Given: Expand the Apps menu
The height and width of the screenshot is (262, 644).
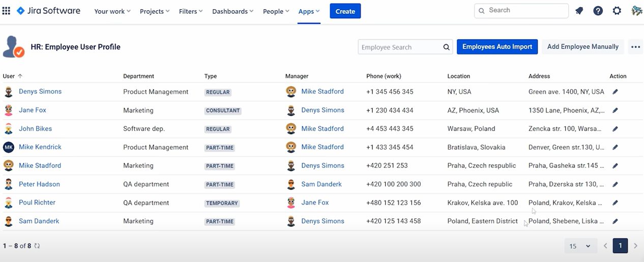Looking at the screenshot, I should click(x=309, y=11).
